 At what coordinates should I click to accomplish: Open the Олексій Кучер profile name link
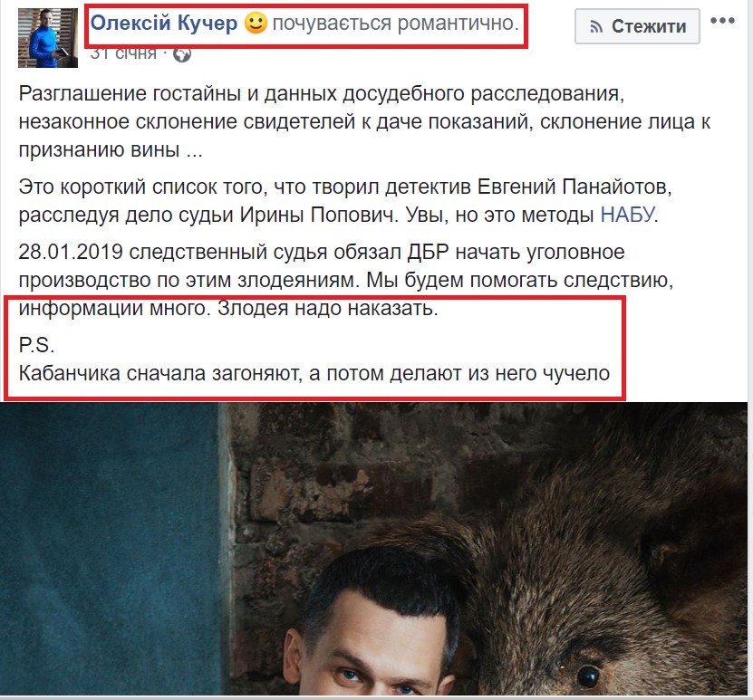164,23
